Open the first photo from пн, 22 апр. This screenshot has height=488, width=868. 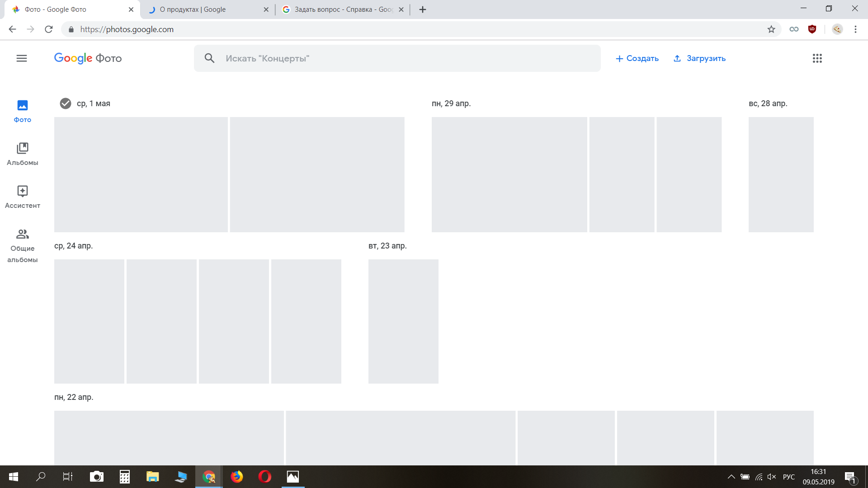pos(169,437)
